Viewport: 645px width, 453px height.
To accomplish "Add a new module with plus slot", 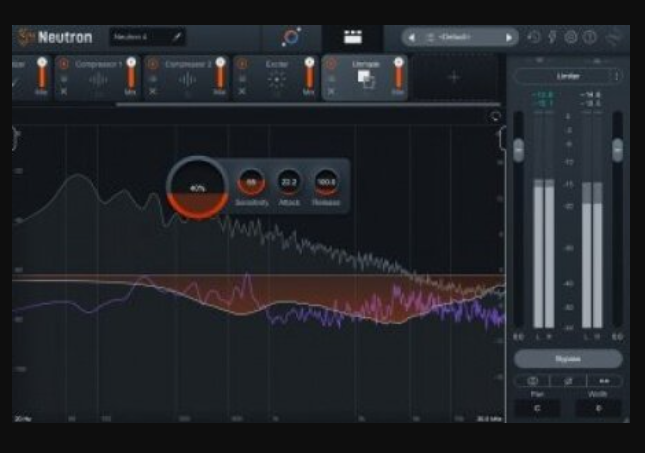I will [x=454, y=77].
